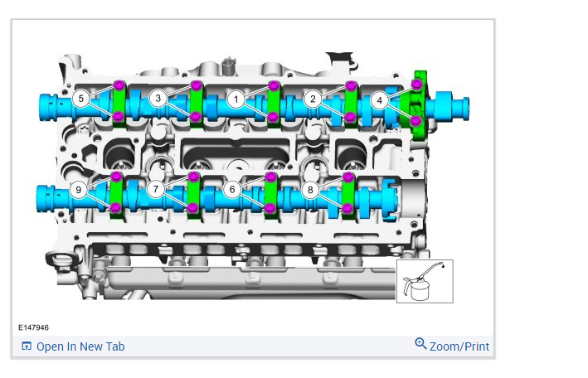The height and width of the screenshot is (378, 588).
Task: Click the green bearing cap beside callout 2
Action: pos(351,102)
